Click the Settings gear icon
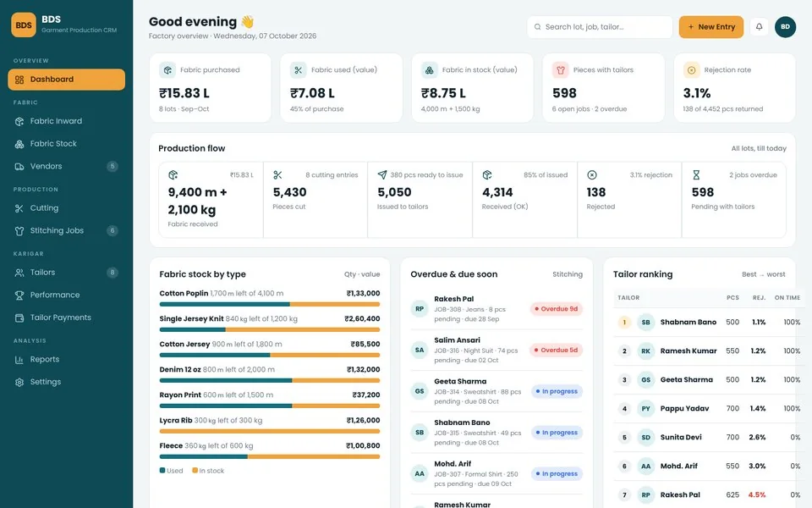Viewport: 812px width, 508px height. point(19,382)
